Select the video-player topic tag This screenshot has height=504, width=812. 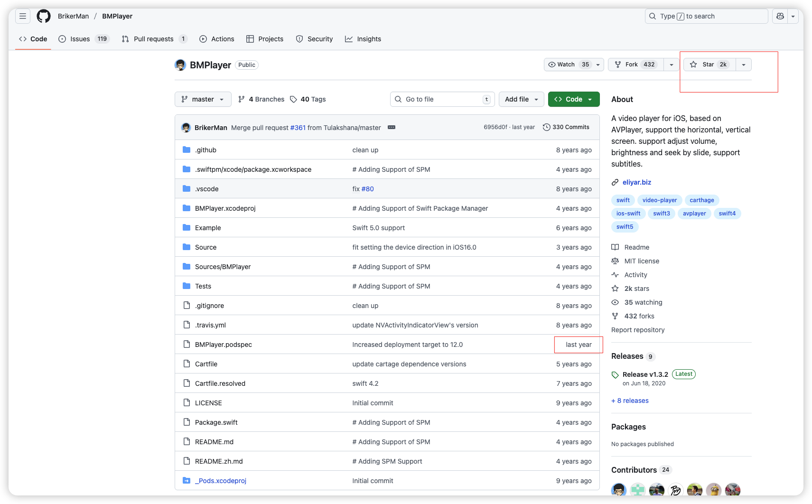pos(660,200)
